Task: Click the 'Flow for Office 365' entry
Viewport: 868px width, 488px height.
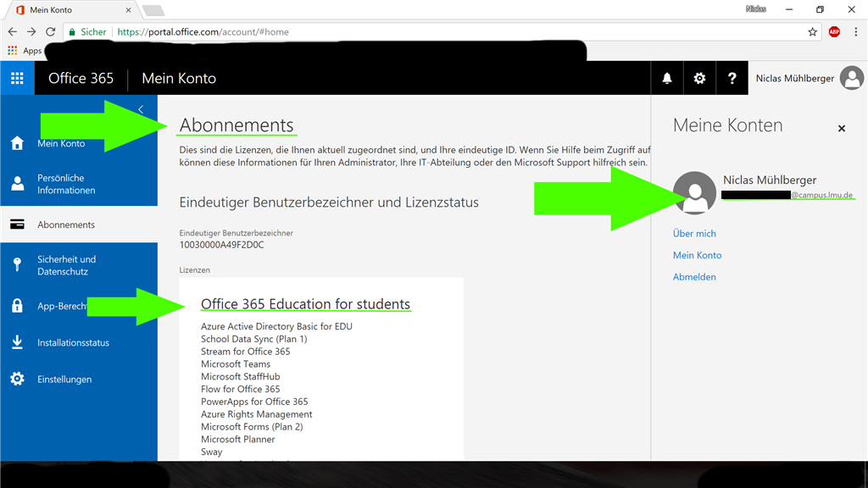Action: pos(240,389)
